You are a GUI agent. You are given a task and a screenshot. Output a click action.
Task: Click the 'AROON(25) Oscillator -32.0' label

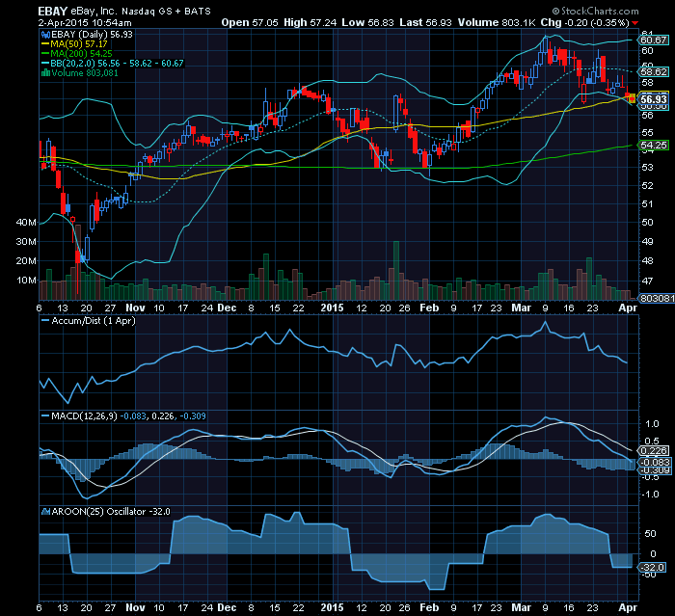pos(111,512)
